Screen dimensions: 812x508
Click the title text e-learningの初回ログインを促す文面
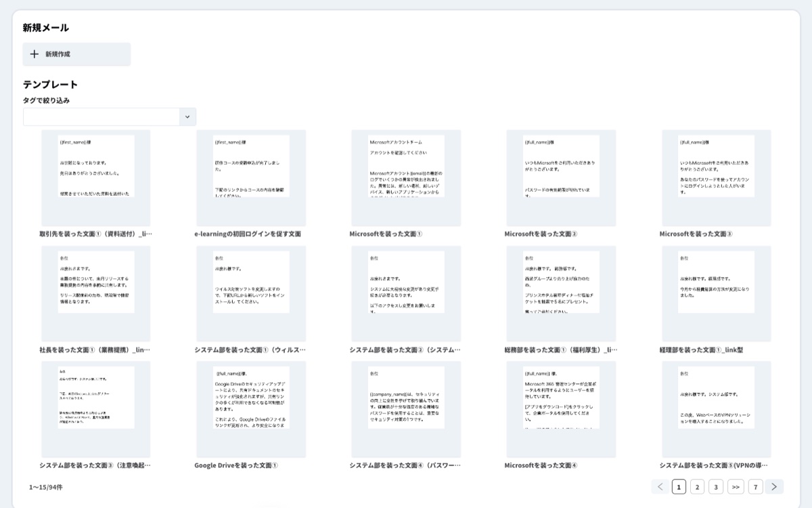pyautogui.click(x=248, y=234)
